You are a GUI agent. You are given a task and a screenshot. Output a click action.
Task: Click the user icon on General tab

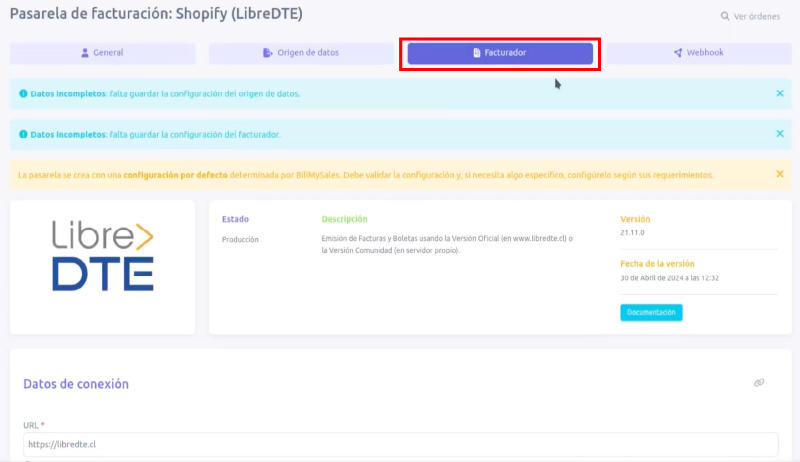point(85,53)
